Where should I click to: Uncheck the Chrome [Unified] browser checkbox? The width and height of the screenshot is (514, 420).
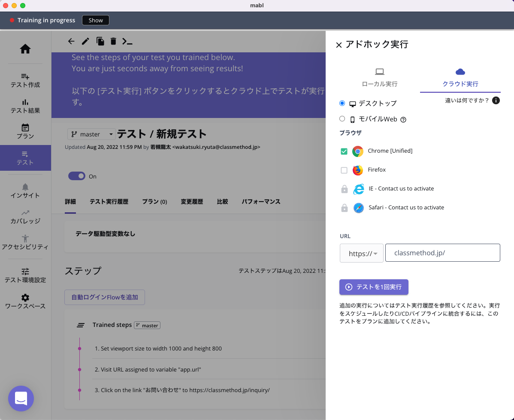(x=344, y=151)
